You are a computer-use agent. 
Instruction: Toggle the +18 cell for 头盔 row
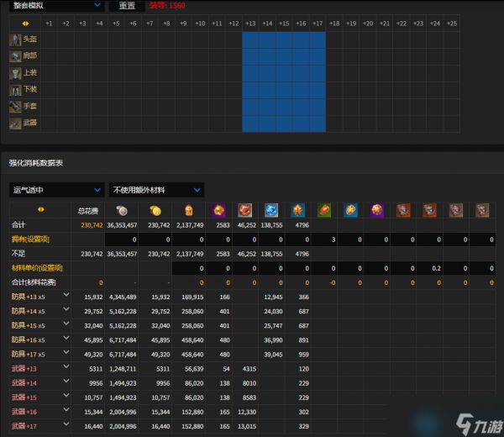coord(333,39)
